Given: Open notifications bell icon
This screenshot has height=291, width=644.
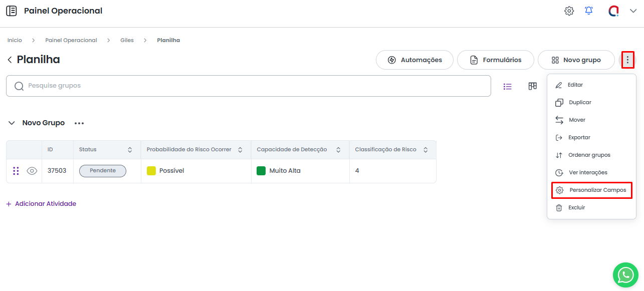Looking at the screenshot, I should pos(589,11).
